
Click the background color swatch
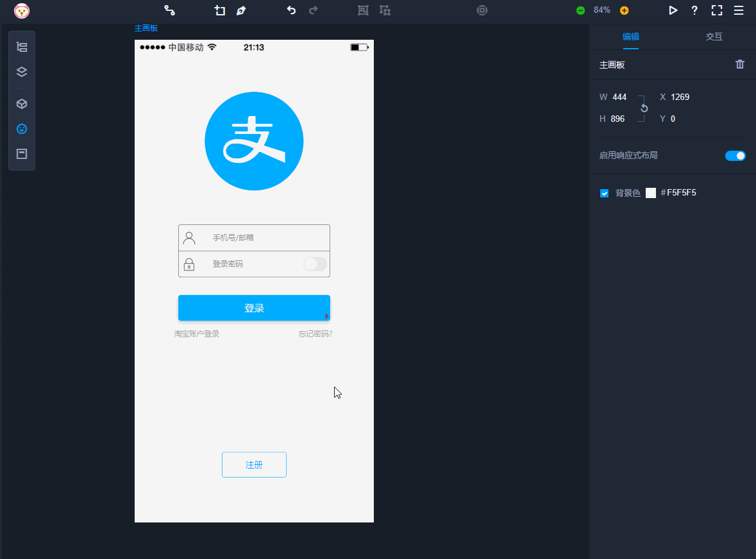651,193
